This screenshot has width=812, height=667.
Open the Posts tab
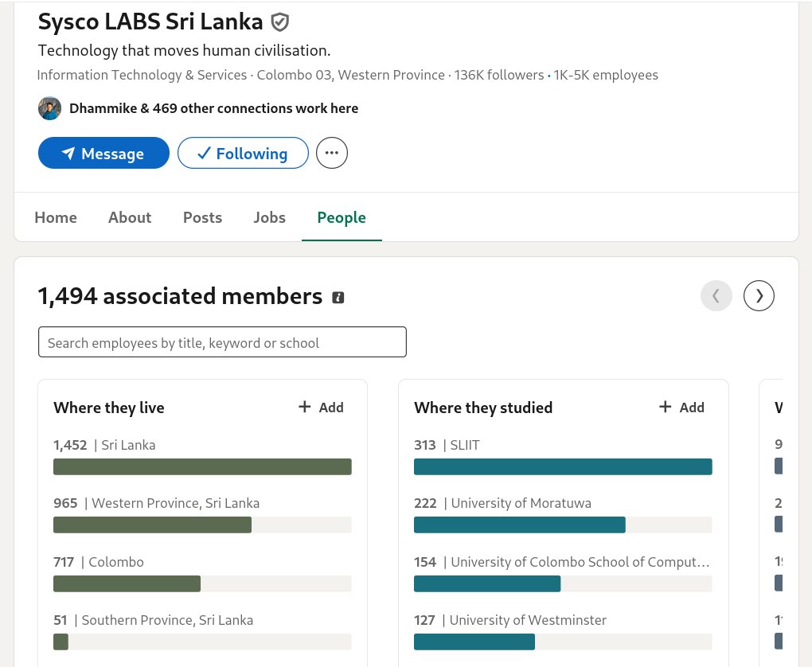(x=202, y=217)
